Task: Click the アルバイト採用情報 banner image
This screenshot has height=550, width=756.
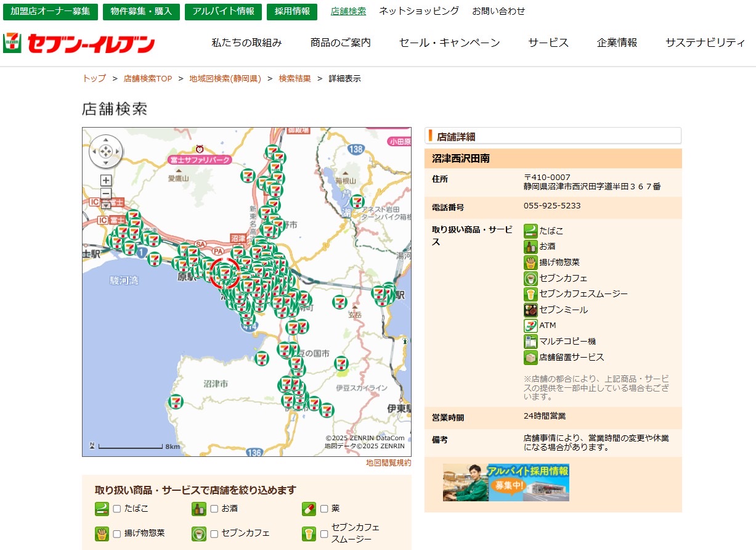Action: [506, 482]
